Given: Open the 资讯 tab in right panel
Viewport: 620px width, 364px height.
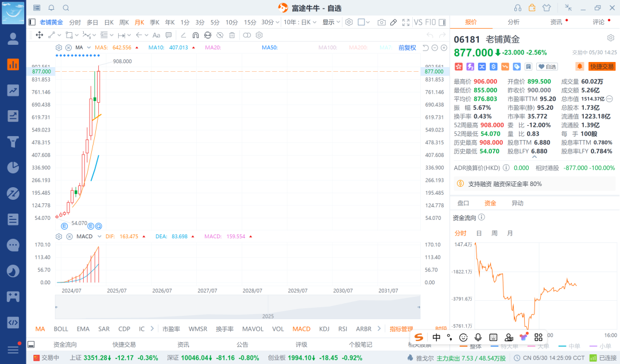Looking at the screenshot, I should (x=556, y=22).
